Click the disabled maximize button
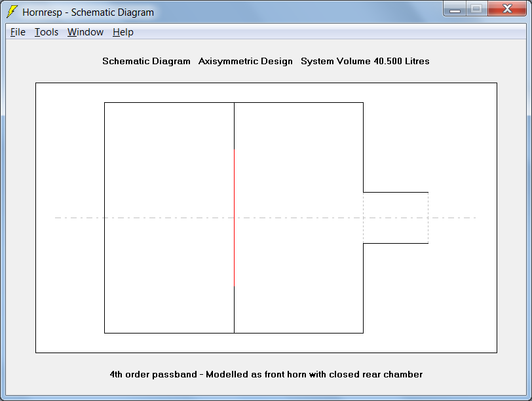Screen dimensions: 532x401 coord(477,9)
